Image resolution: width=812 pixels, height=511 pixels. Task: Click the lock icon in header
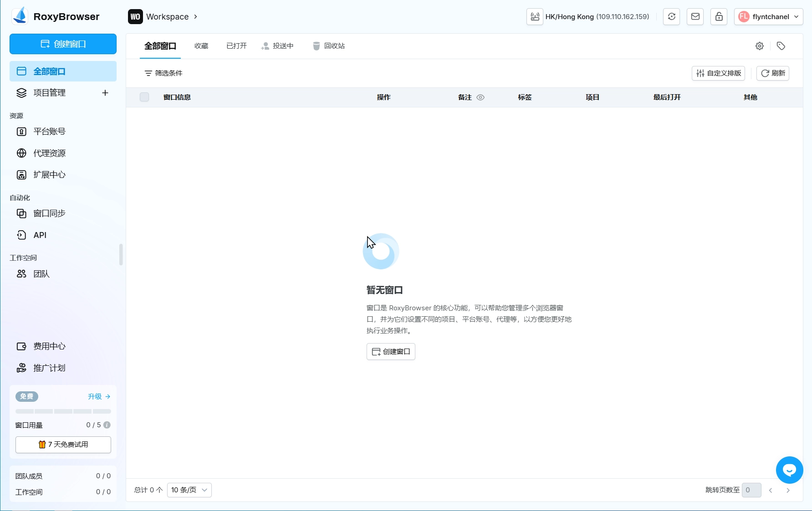click(719, 17)
